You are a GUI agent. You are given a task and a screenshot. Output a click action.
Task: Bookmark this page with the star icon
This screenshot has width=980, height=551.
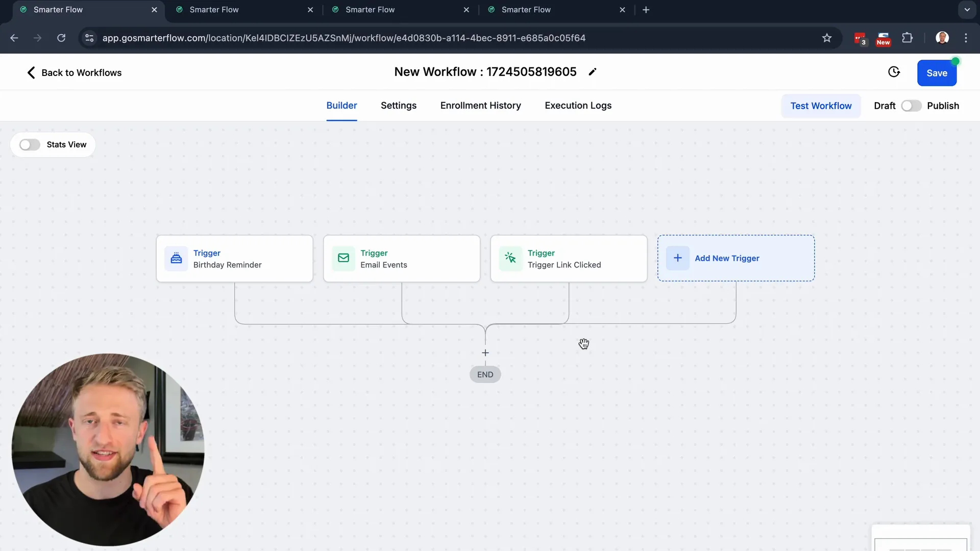(x=827, y=38)
